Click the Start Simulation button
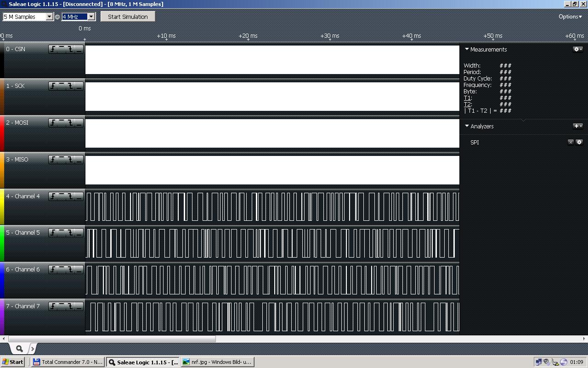 tap(128, 17)
